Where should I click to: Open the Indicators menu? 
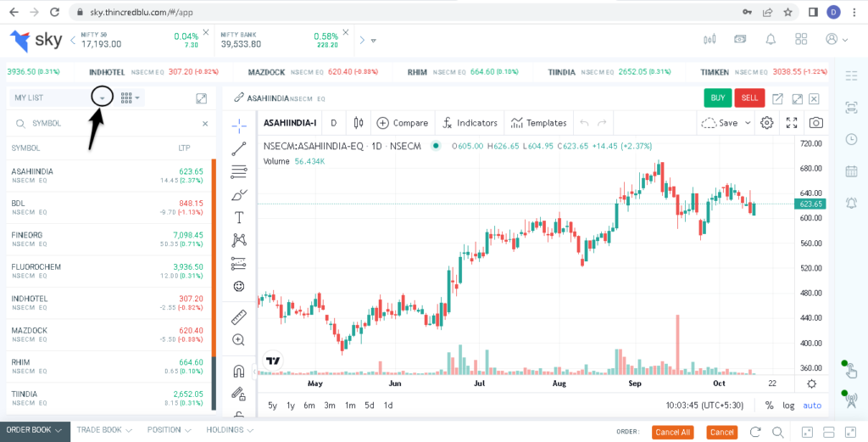click(x=470, y=123)
